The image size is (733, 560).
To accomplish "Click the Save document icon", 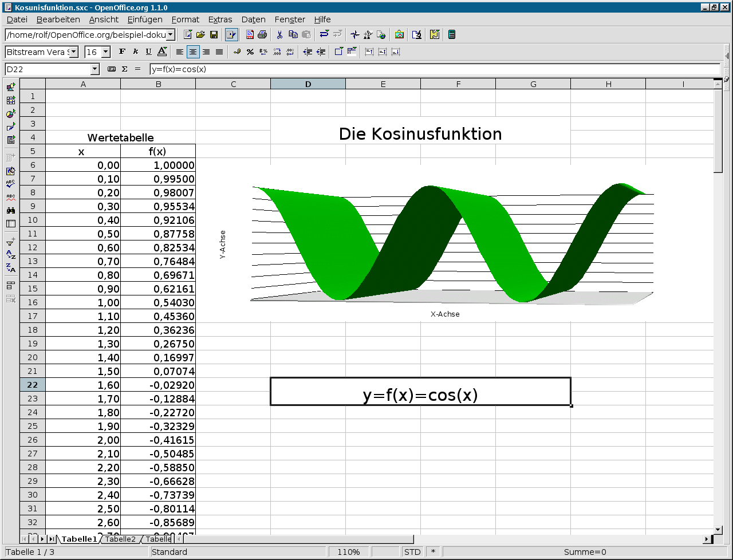I will pos(214,35).
